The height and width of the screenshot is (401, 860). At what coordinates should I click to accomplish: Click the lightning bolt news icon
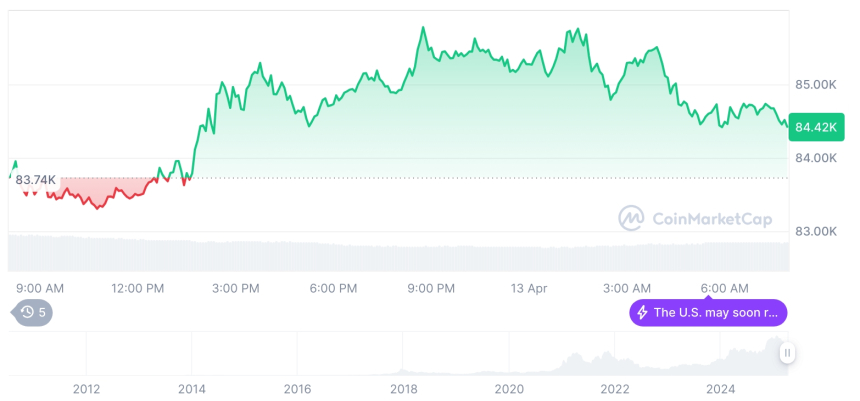coord(642,313)
